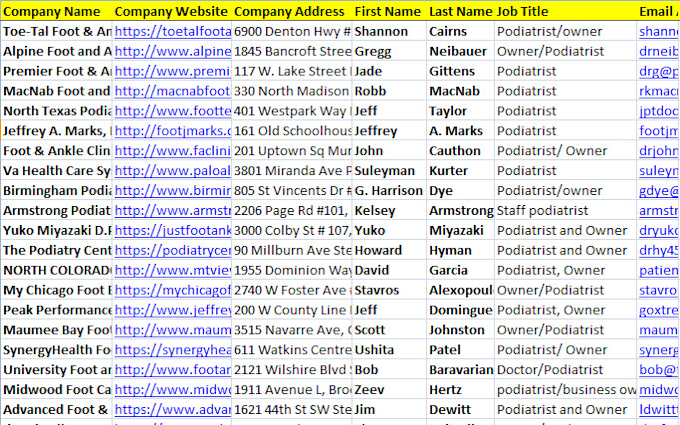Select the Staff podiatrist job title cell

point(566,210)
